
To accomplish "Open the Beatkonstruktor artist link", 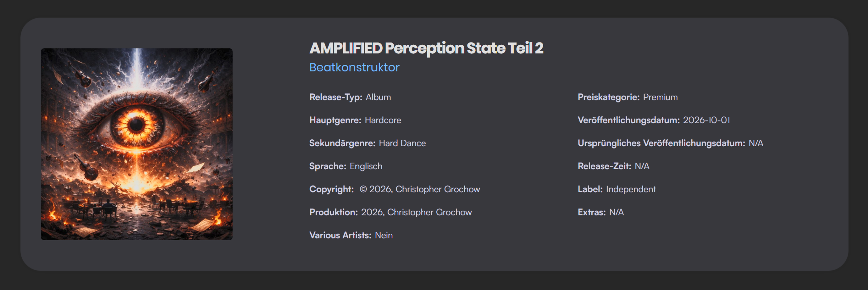I will coord(354,67).
